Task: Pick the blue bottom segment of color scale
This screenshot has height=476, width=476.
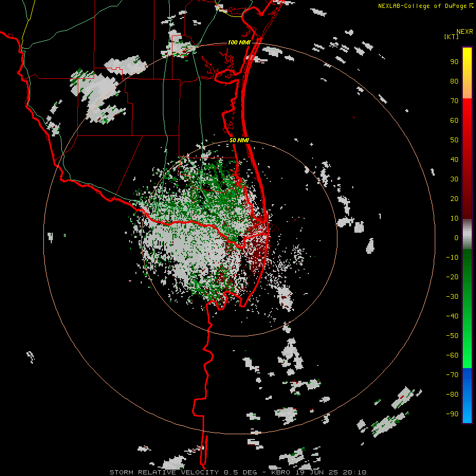Action: tap(467, 396)
